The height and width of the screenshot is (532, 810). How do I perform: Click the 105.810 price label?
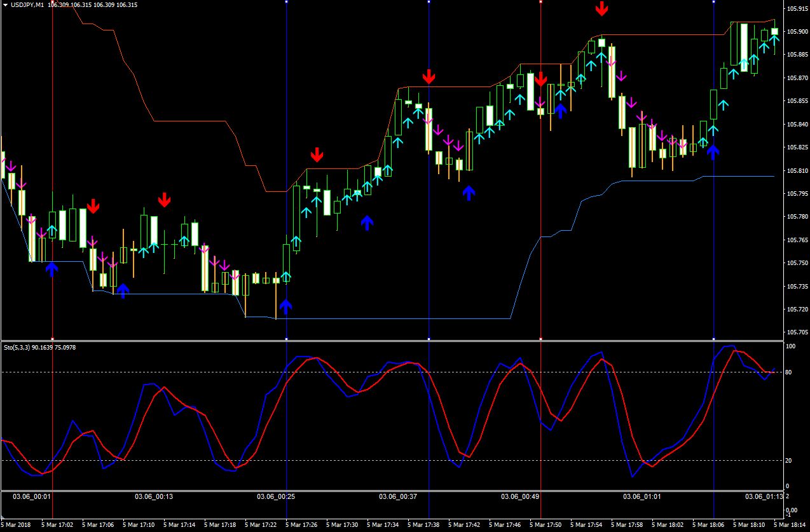[x=797, y=171]
